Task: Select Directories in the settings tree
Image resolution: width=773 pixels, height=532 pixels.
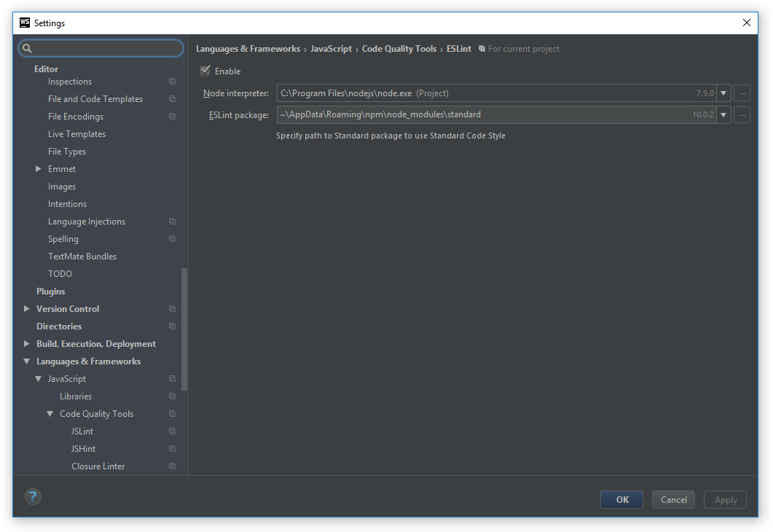Action: click(x=59, y=326)
